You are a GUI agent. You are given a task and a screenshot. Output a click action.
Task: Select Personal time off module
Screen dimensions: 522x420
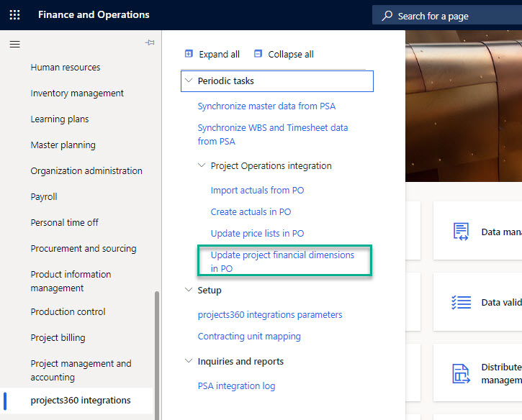(x=64, y=222)
